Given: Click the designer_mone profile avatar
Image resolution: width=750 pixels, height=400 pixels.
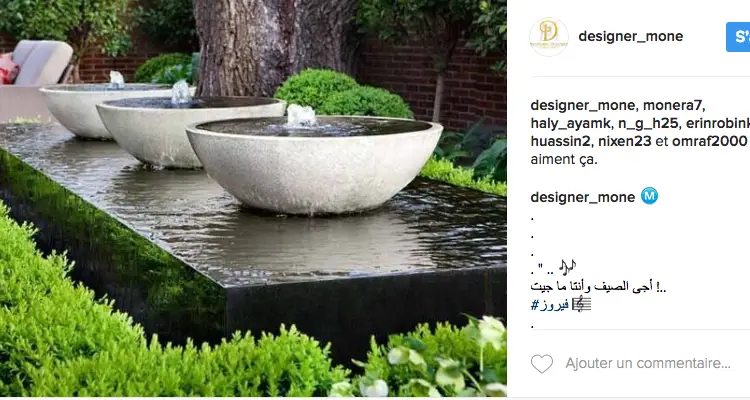Looking at the screenshot, I should tap(549, 37).
